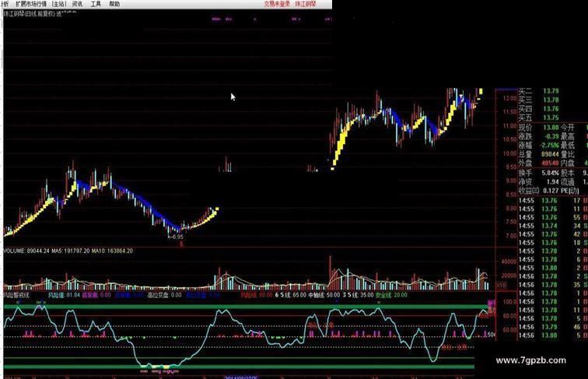
Task: Click the 涨幅 -2.75% value
Action: point(549,146)
